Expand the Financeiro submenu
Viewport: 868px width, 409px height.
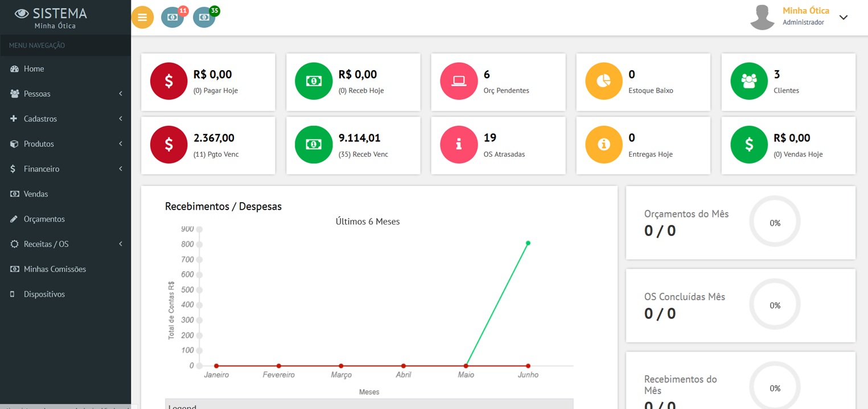coord(65,169)
